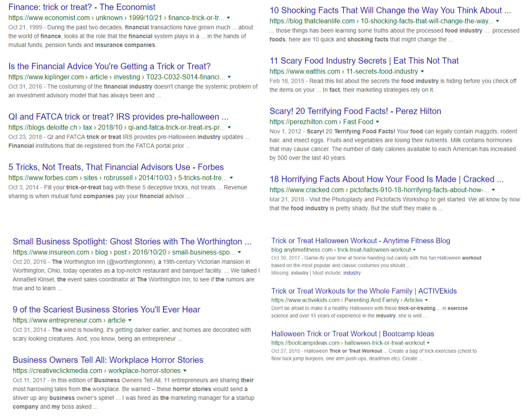
Task: Click the blog.thatcleanlife.com green URL text
Action: 381,21
